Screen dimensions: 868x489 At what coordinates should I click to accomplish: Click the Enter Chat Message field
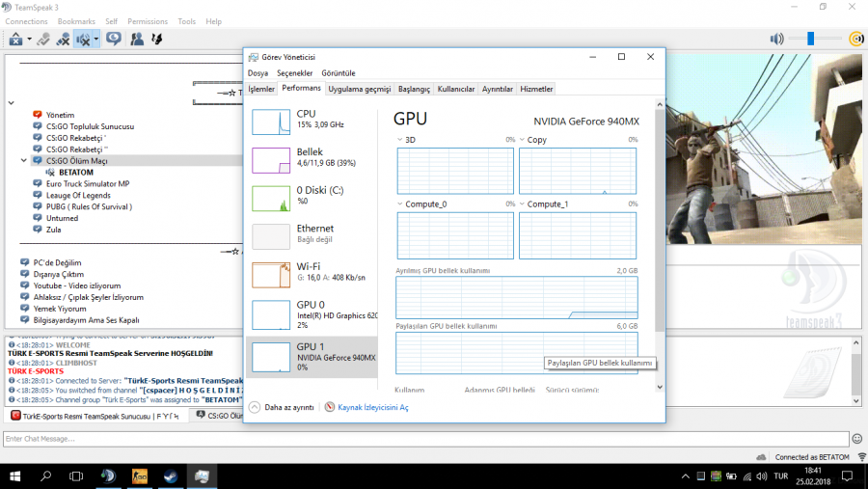(425, 439)
